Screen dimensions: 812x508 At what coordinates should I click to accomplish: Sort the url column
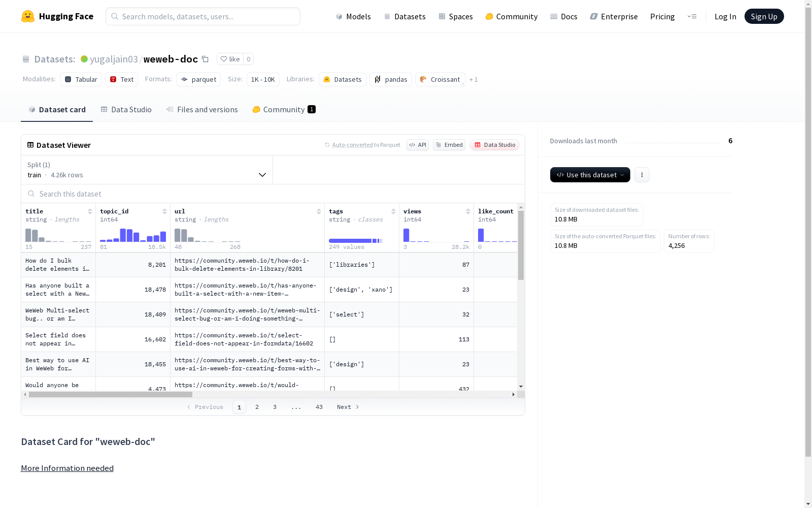(319, 211)
